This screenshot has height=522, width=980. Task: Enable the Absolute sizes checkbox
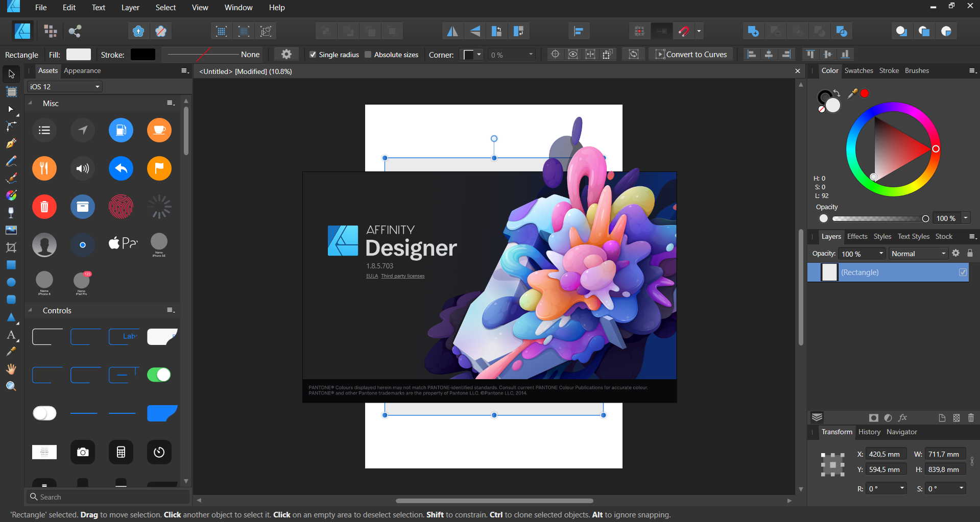pyautogui.click(x=368, y=55)
